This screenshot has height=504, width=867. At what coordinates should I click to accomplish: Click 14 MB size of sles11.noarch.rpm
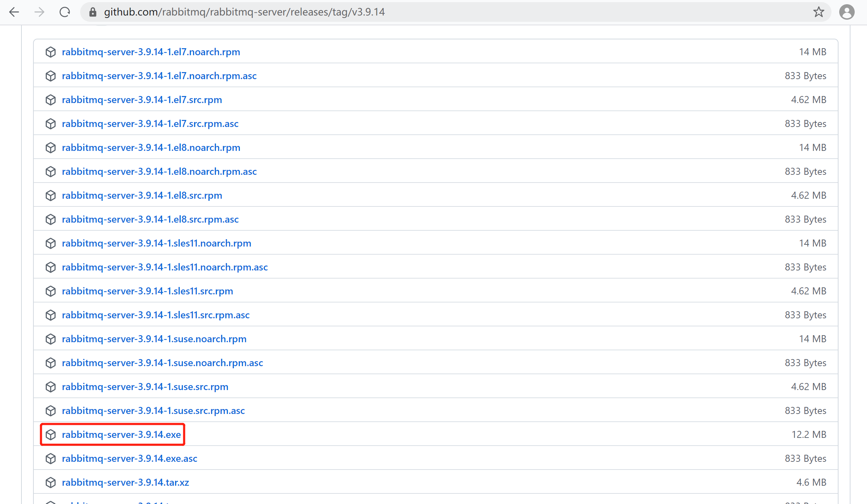coord(813,243)
